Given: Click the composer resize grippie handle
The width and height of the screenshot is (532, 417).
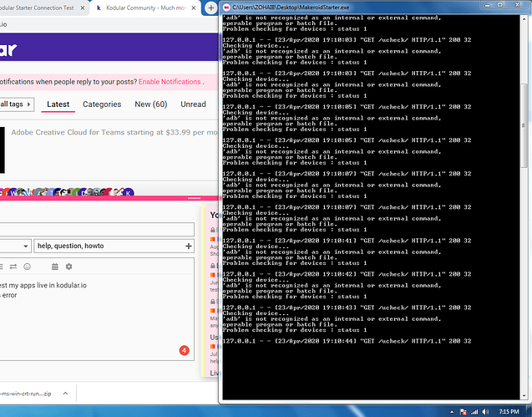Looking at the screenshot, I should [x=194, y=198].
